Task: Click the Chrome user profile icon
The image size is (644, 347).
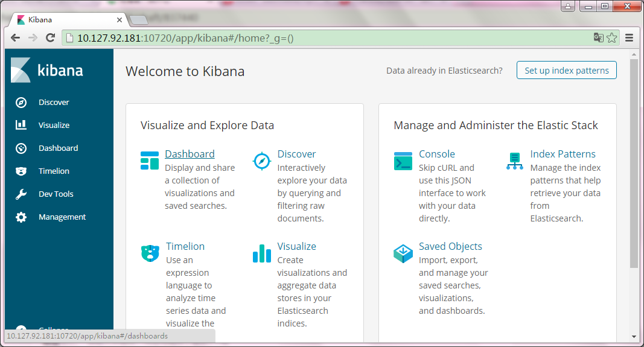Action: (x=568, y=6)
